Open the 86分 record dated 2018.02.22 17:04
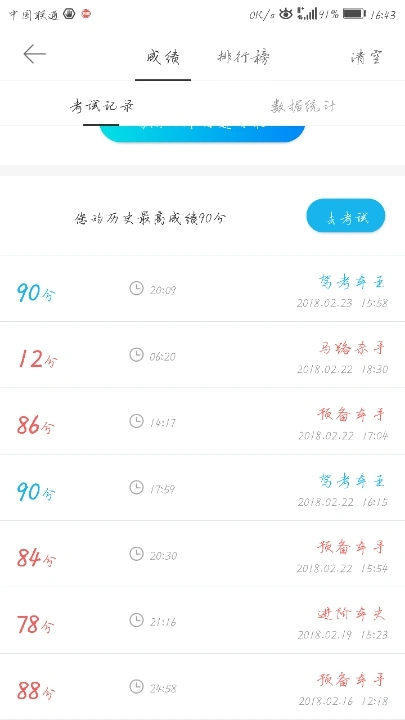405x720 pixels. (x=202, y=421)
